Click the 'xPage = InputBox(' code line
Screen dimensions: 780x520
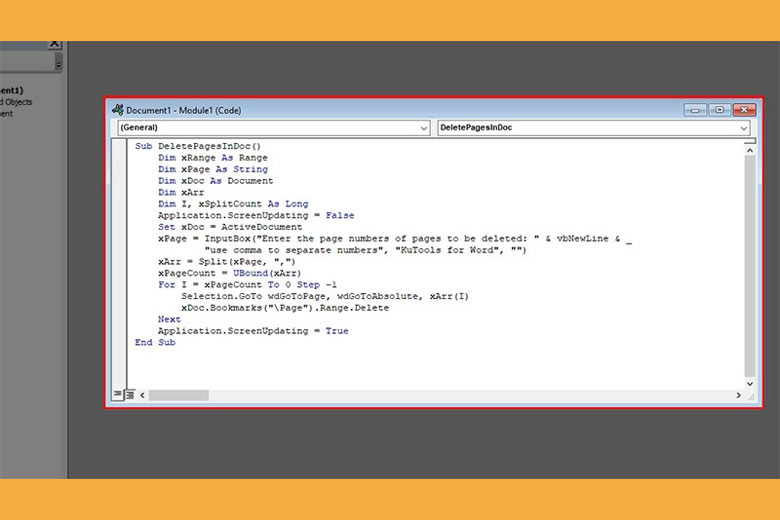[x=395, y=239]
